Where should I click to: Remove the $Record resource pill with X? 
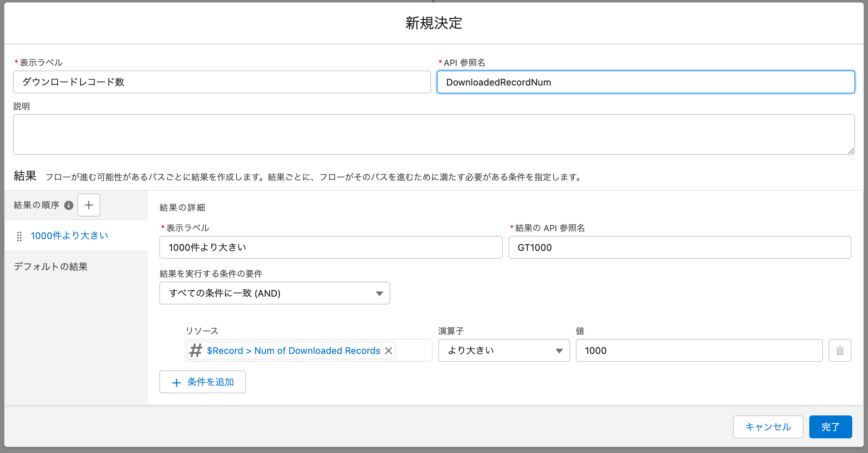point(389,351)
